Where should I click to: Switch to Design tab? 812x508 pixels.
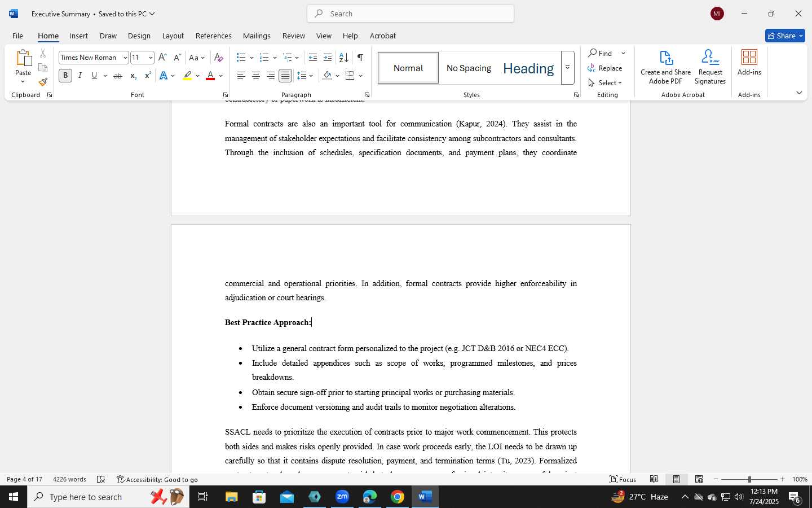[139, 36]
